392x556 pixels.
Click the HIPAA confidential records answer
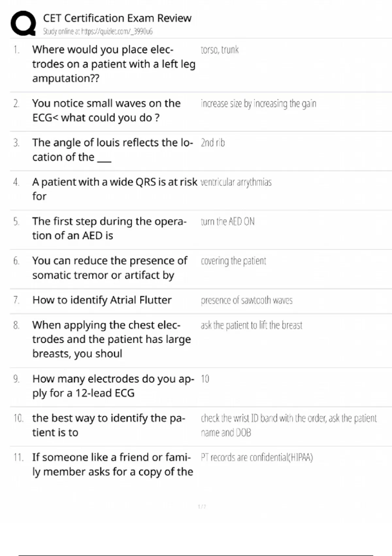click(x=257, y=458)
